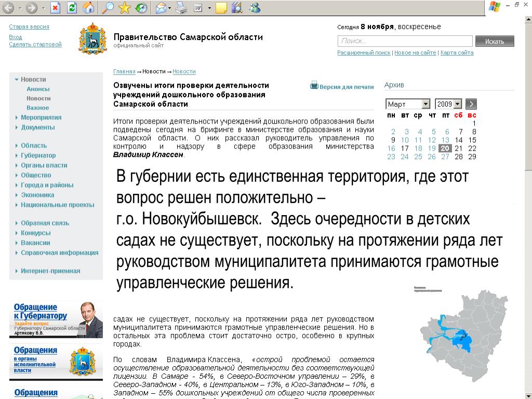Click the Samara region map image
Viewport: 532px width, 399px height.
[464, 335]
